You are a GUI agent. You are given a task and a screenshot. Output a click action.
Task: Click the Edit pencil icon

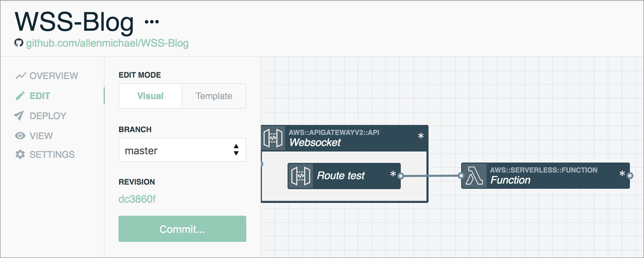click(20, 96)
